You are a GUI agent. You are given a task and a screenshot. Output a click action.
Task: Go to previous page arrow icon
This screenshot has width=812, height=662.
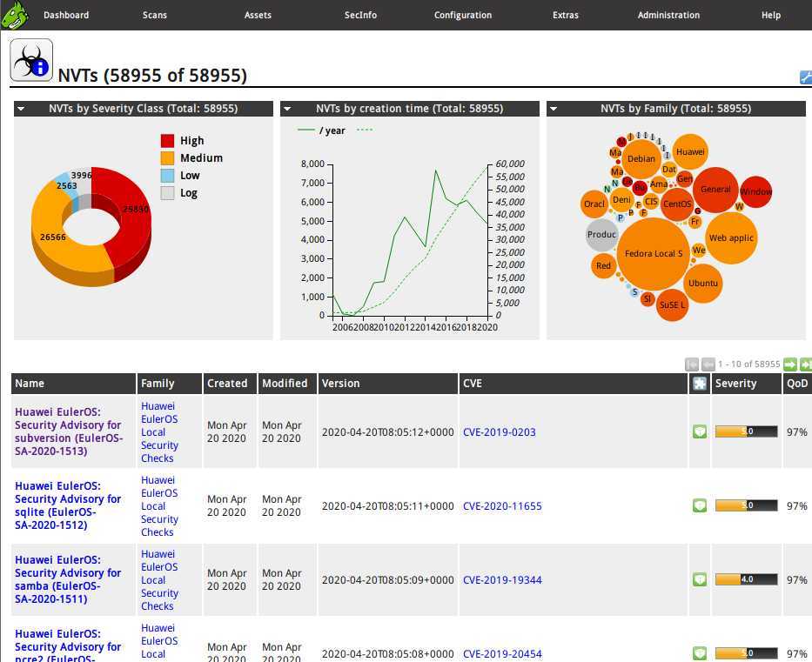point(708,364)
